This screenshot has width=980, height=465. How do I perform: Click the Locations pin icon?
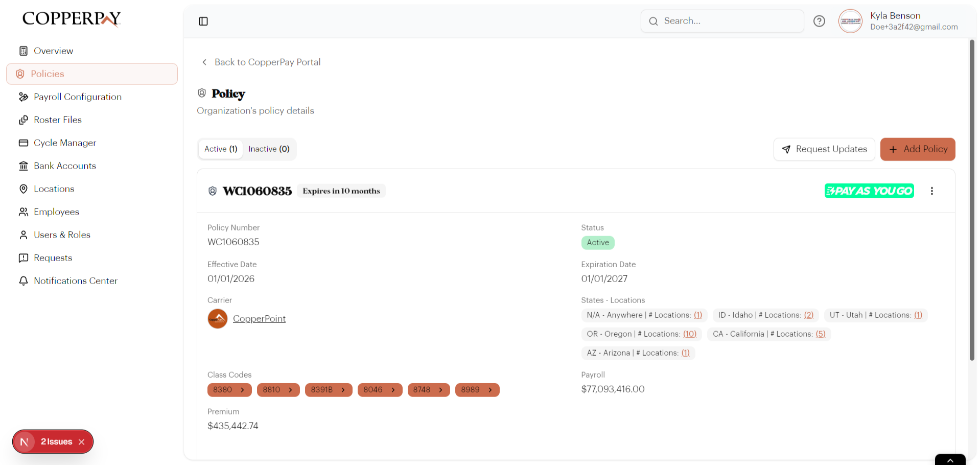(24, 189)
